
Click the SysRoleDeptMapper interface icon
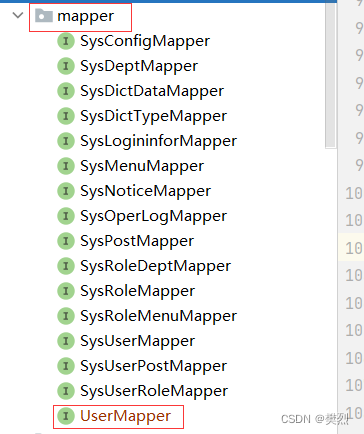click(x=66, y=266)
